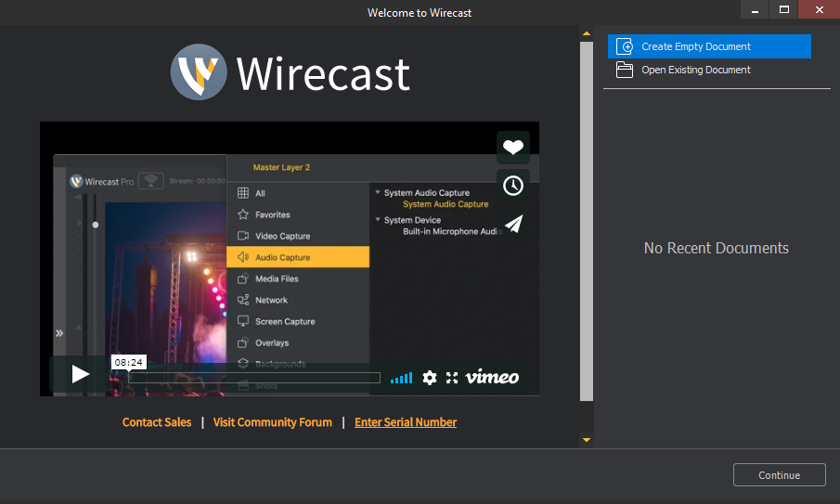
Task: Enter fullscreen mode on video player
Action: click(452, 378)
